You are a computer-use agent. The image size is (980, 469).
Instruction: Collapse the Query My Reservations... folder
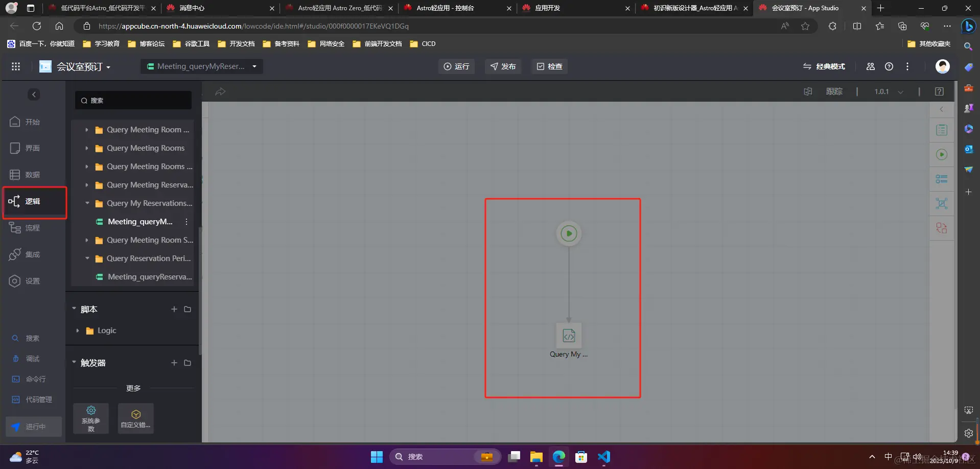(87, 203)
